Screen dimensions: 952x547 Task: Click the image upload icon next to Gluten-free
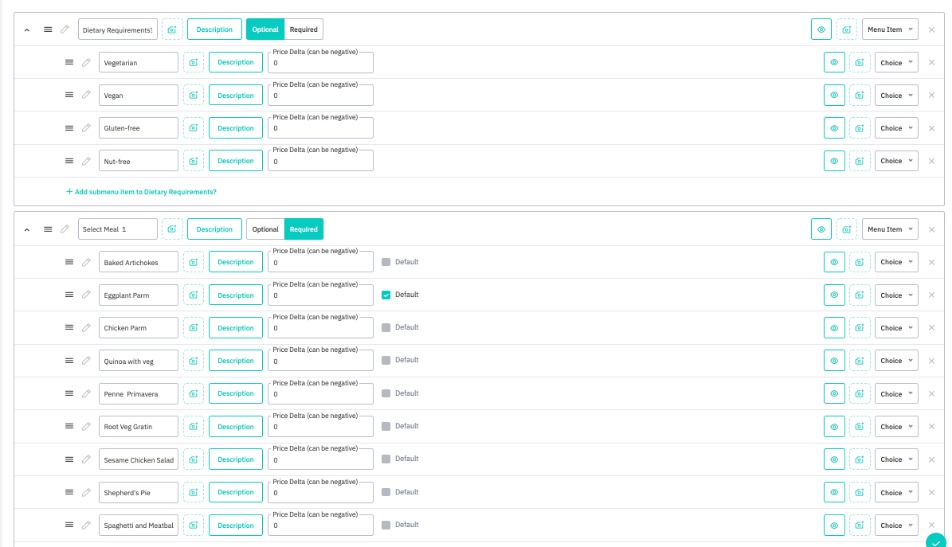click(193, 129)
